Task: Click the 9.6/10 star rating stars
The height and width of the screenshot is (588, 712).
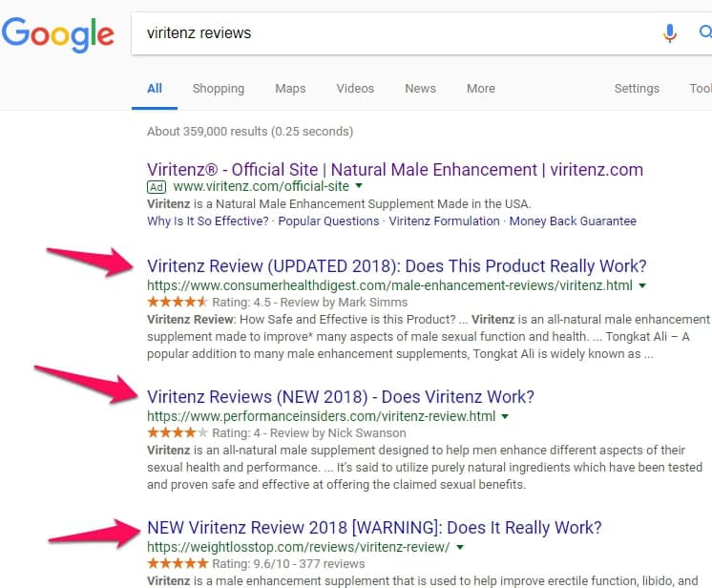Action: point(178,563)
